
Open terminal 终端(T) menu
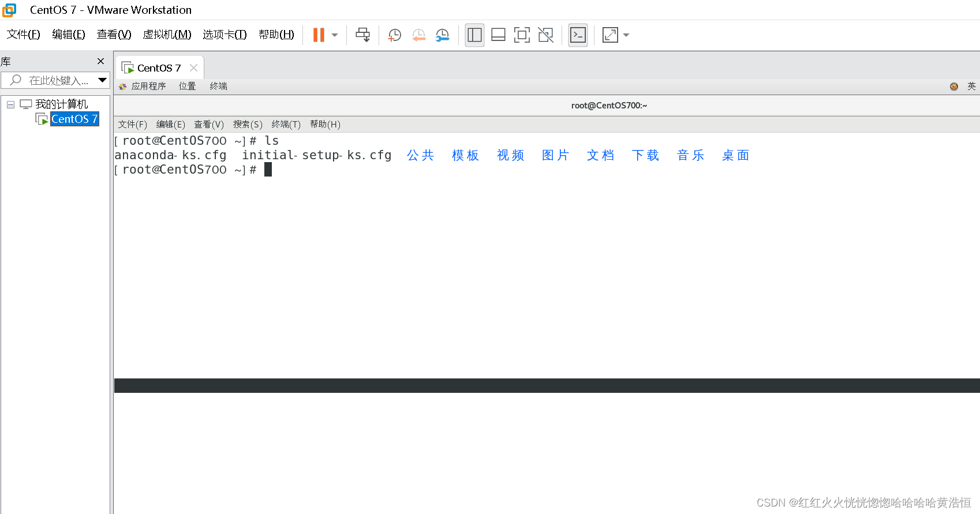[286, 125]
